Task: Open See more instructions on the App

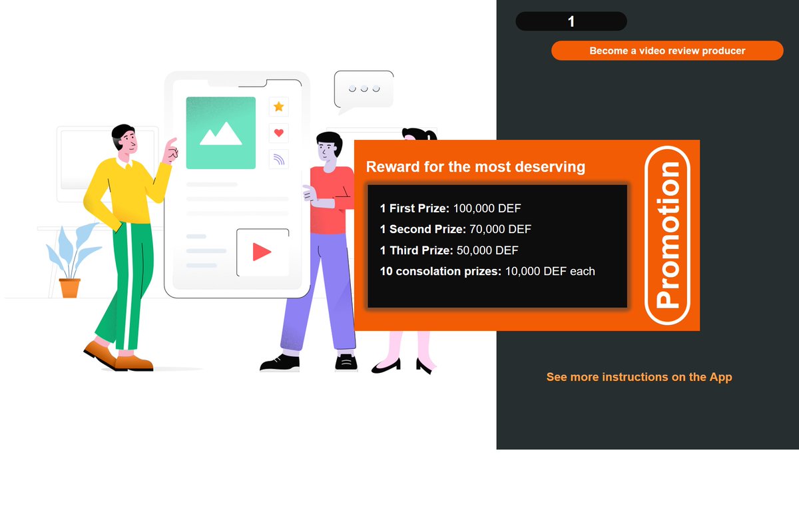Action: coord(639,377)
